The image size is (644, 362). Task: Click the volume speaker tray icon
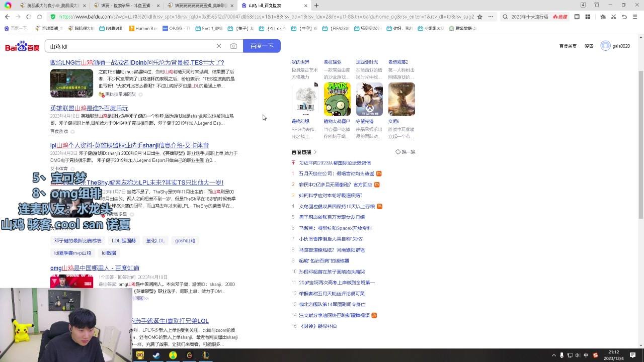[578, 355]
